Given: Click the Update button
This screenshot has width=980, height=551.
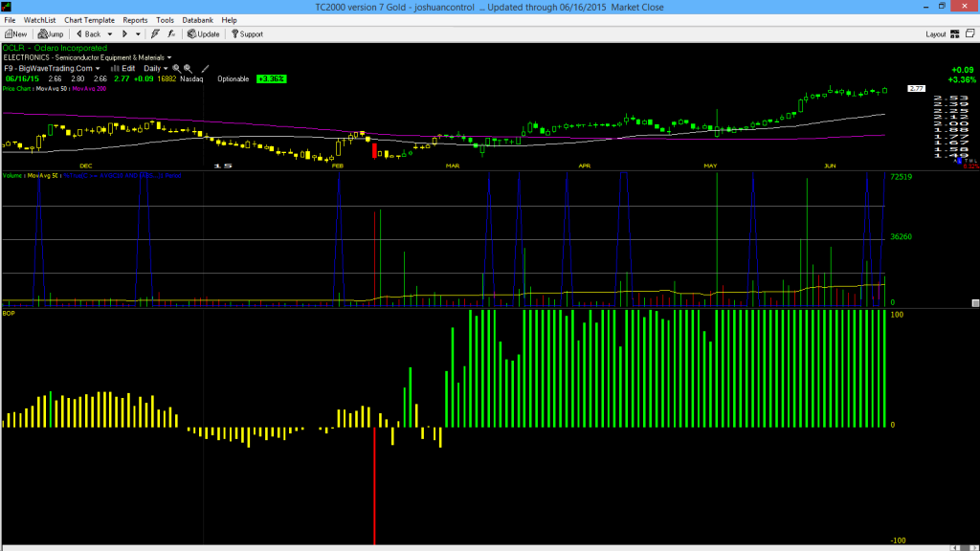Looking at the screenshot, I should pos(204,34).
